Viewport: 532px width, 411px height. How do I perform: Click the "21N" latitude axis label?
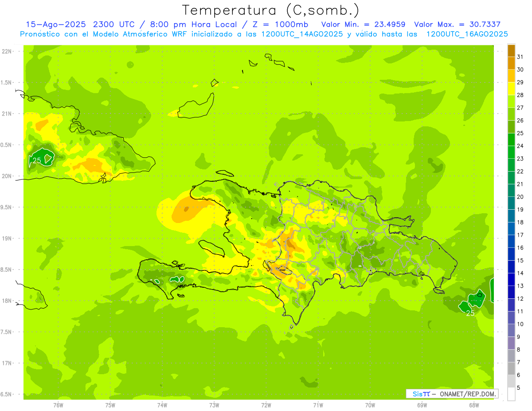coord(7,114)
